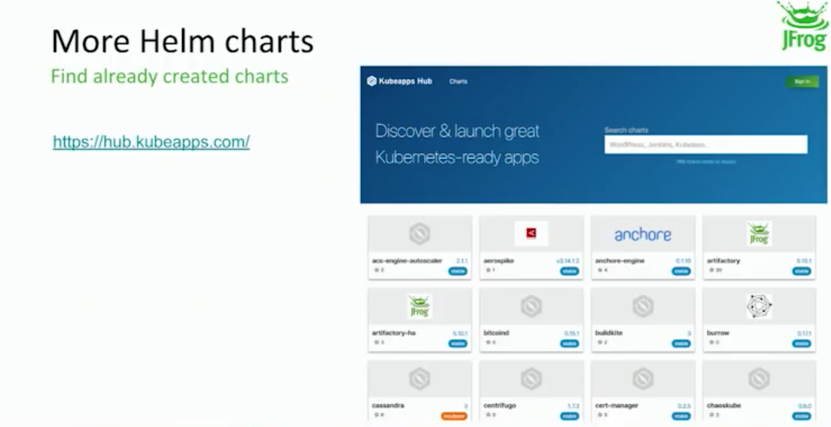
Task: Click the Kubeapps Hub title text
Action: click(x=405, y=82)
